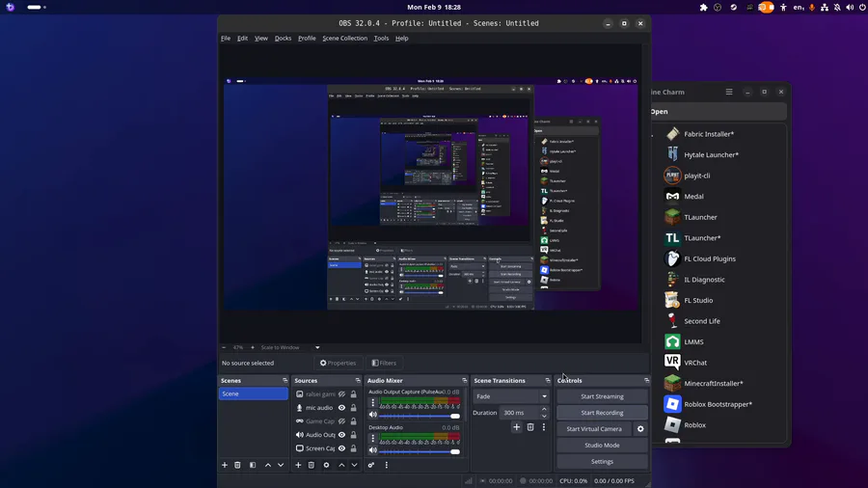Open the Tools menu

[381, 39]
